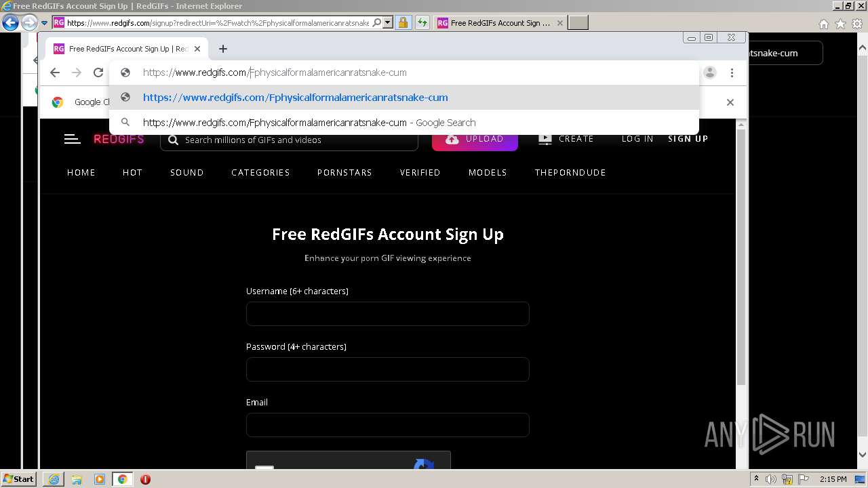Screen dimensions: 868x488
Task: Open the HOT menu item
Action: [133, 173]
